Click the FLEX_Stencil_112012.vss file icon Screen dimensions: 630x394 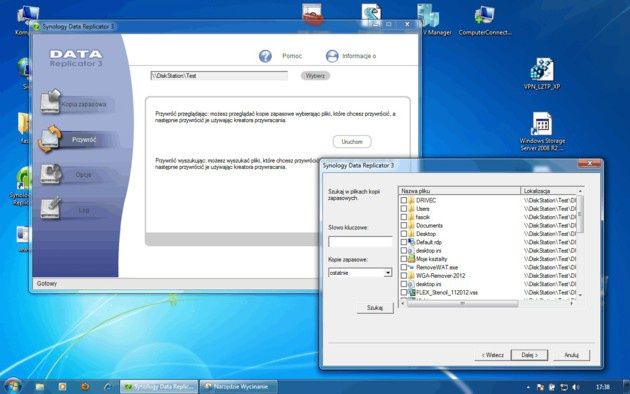[411, 292]
